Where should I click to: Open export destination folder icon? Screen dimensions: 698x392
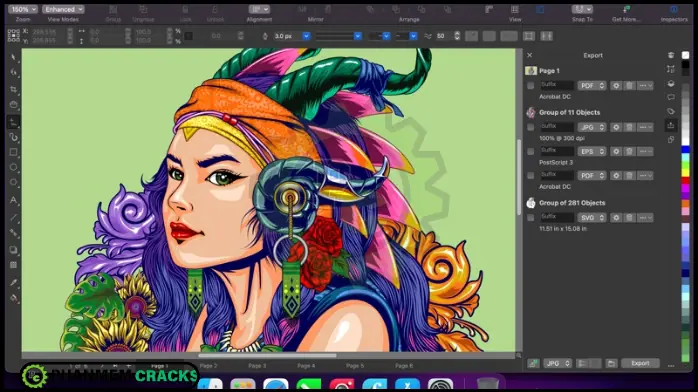611,364
